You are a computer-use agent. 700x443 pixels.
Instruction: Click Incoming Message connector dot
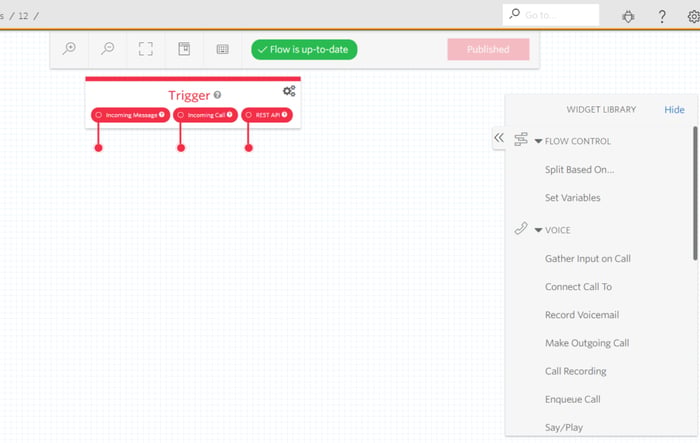click(x=98, y=148)
